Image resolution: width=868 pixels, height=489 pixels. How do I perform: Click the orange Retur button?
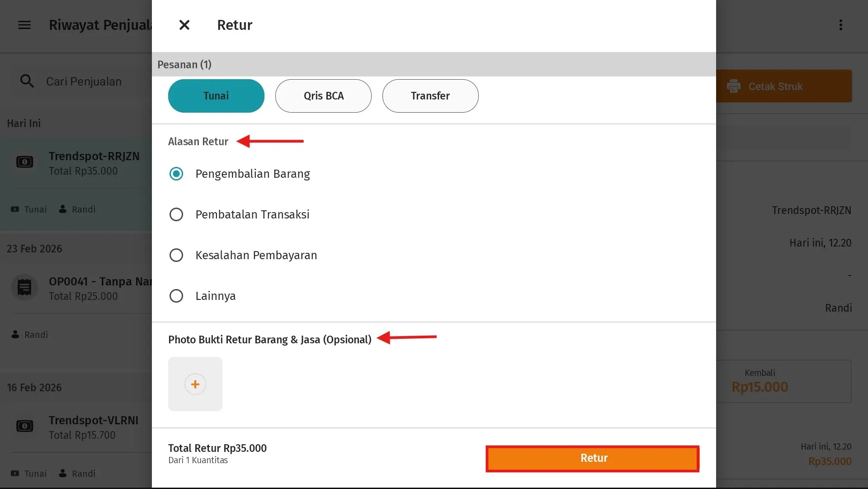click(592, 458)
